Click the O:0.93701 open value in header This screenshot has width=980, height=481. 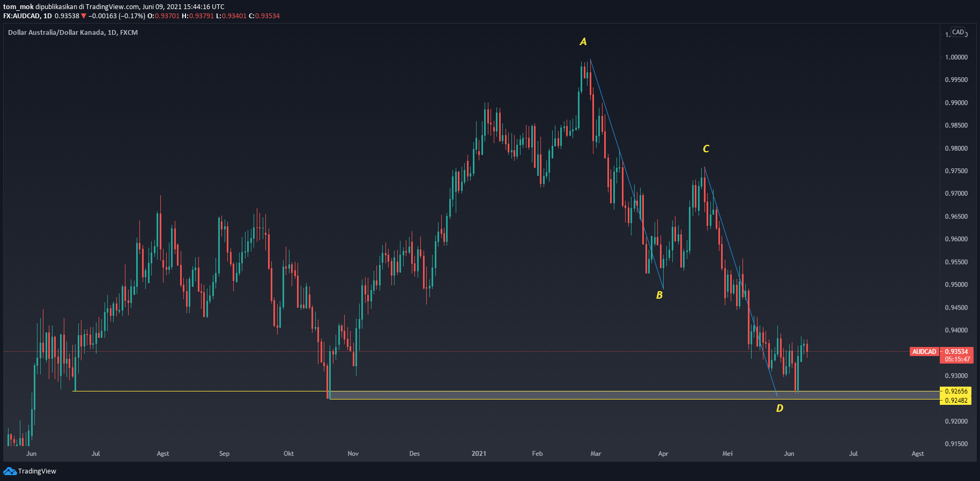pyautogui.click(x=164, y=16)
